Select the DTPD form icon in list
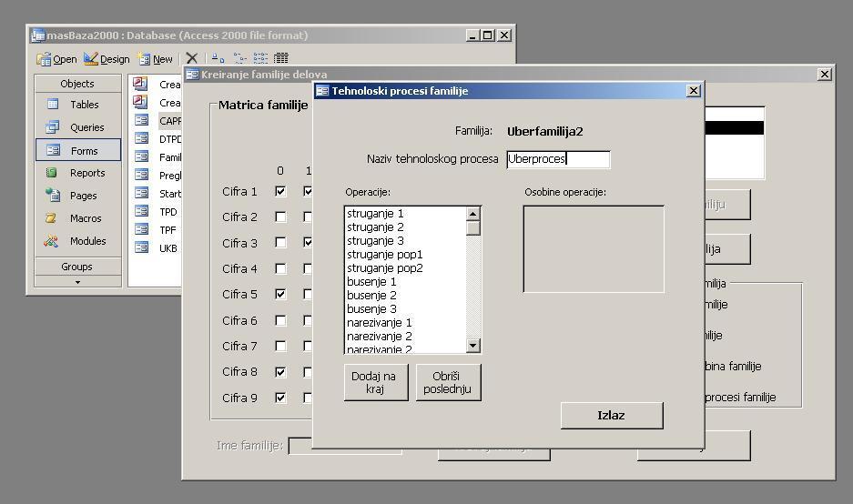 (141, 138)
